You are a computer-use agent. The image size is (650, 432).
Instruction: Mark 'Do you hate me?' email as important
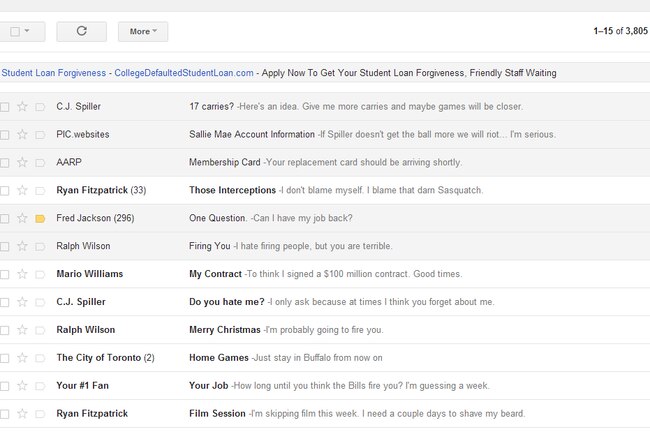tap(40, 303)
